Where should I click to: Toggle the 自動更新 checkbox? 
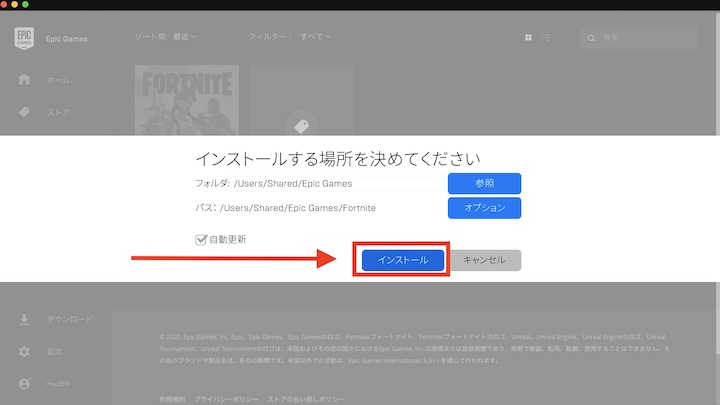coord(201,239)
